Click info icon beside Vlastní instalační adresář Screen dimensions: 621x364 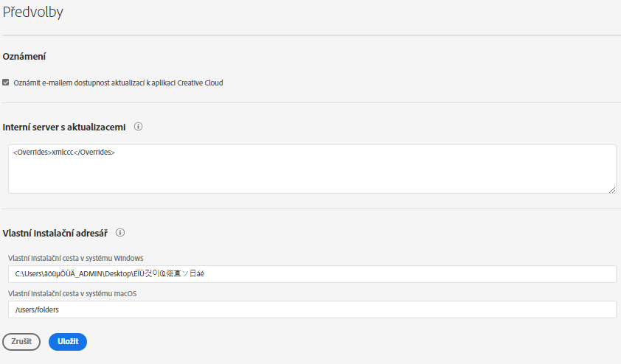click(x=120, y=233)
